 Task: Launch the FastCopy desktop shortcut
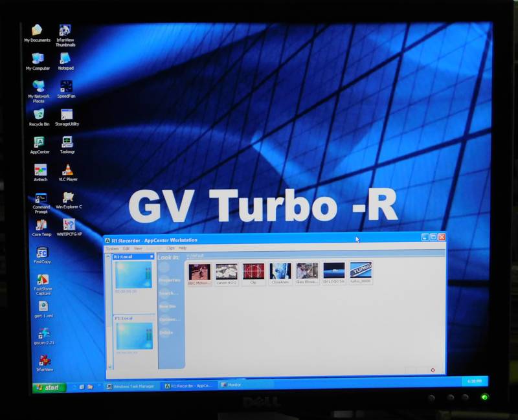pyautogui.click(x=42, y=255)
